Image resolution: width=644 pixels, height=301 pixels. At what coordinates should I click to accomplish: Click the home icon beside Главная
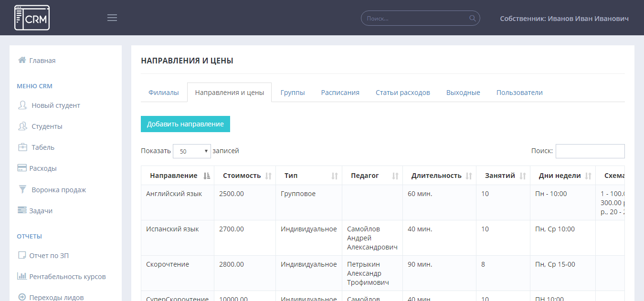21,60
